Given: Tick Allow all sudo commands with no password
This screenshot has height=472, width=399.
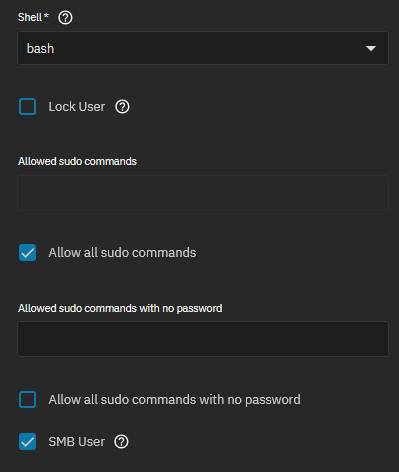Looking at the screenshot, I should pyautogui.click(x=28, y=400).
